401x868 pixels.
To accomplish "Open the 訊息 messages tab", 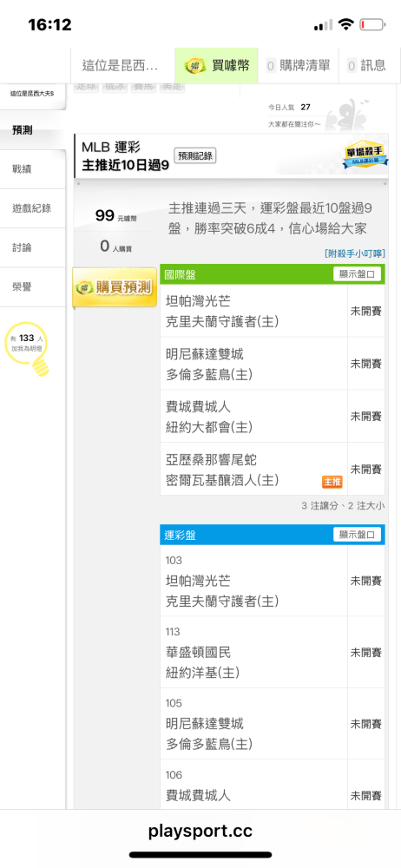I will [x=366, y=65].
